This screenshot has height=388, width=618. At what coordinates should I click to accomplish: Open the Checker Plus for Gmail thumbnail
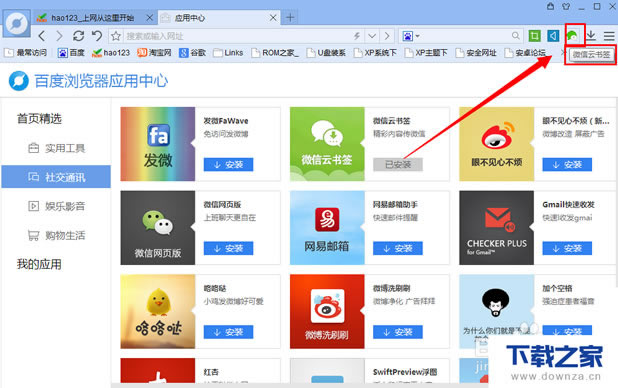(x=497, y=228)
